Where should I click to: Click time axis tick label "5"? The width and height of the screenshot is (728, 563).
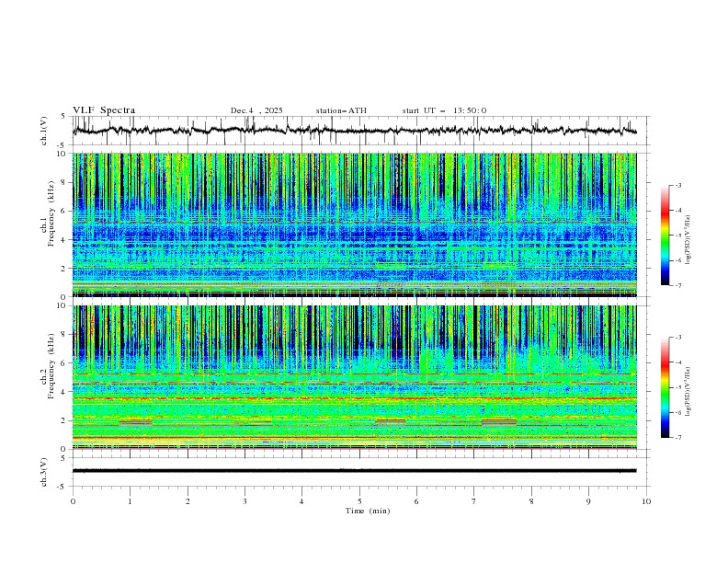[359, 501]
